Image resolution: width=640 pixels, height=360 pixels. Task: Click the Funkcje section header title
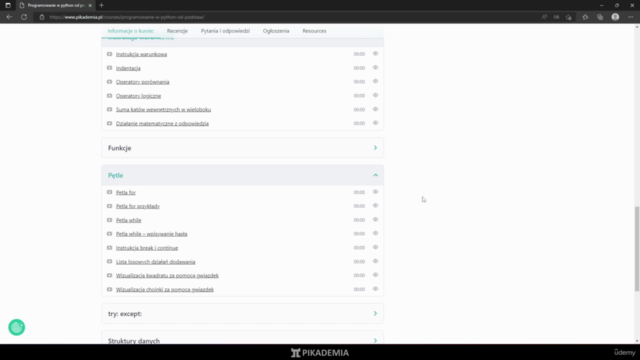tap(120, 148)
